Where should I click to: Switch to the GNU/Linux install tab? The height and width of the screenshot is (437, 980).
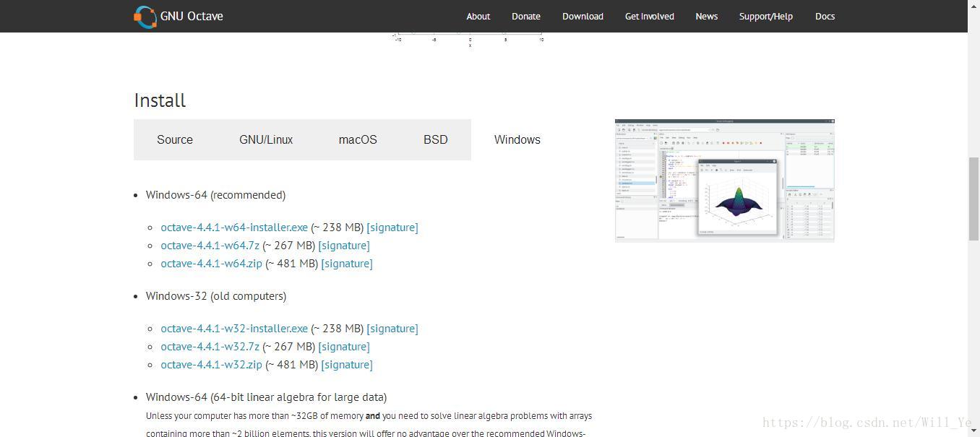tap(266, 139)
